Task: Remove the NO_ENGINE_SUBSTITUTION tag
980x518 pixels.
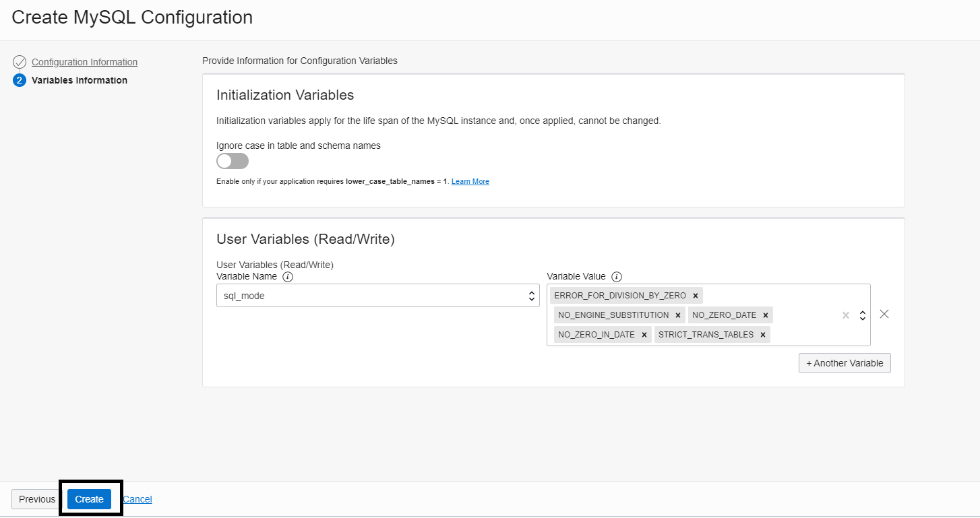Action: [x=677, y=315]
